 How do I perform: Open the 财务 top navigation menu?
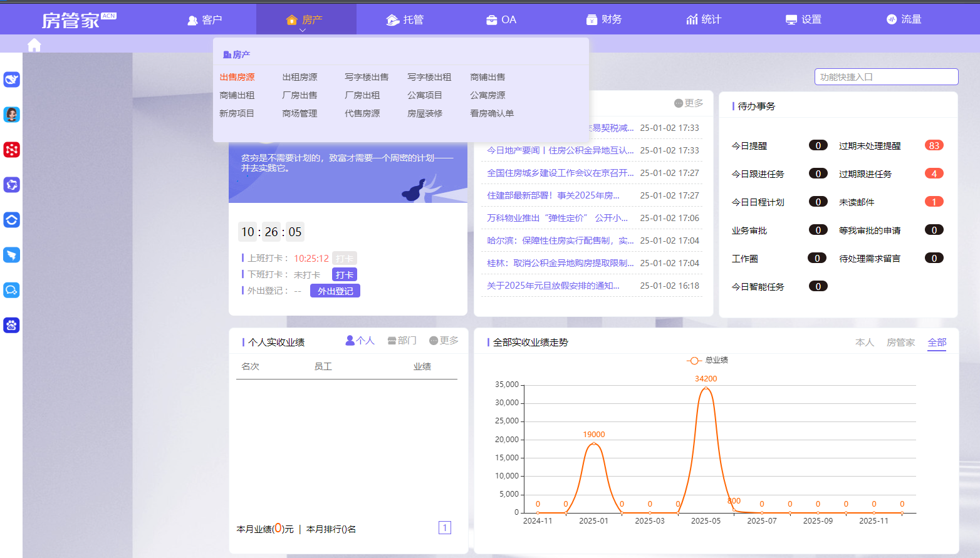point(604,19)
